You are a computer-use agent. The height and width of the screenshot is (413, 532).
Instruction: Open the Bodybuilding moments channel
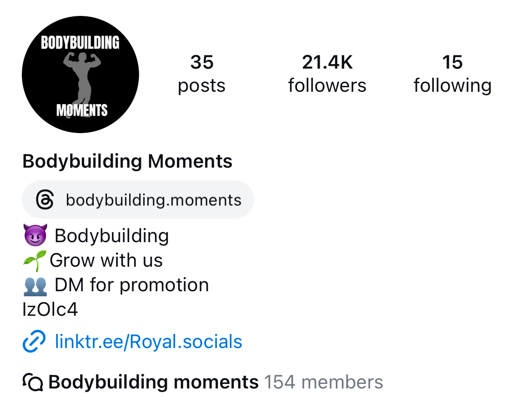153,382
